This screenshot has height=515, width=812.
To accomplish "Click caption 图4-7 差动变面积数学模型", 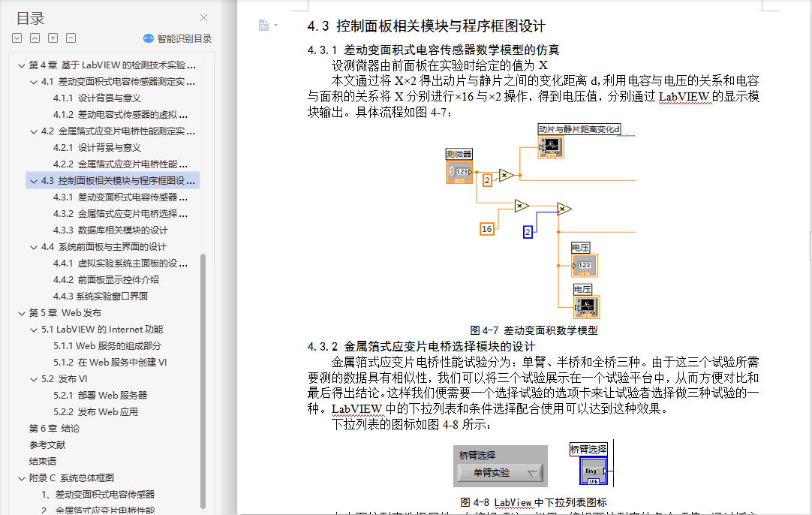I will click(x=534, y=330).
